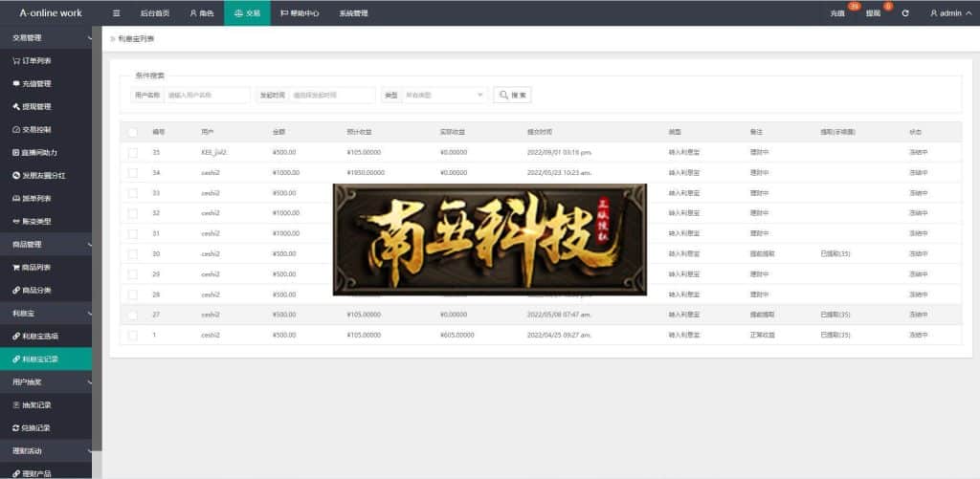Click the sidebar vertical scrollbar

point(97,237)
